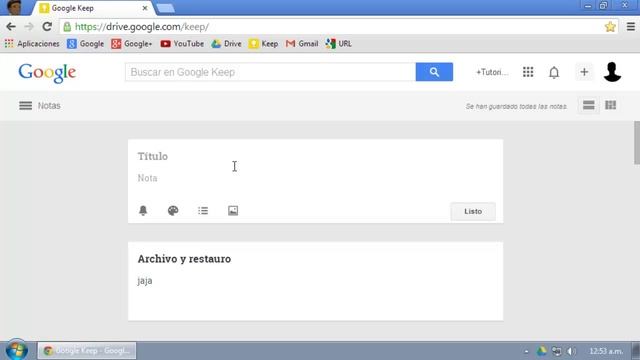
Task: Reload the page
Action: click(47, 27)
